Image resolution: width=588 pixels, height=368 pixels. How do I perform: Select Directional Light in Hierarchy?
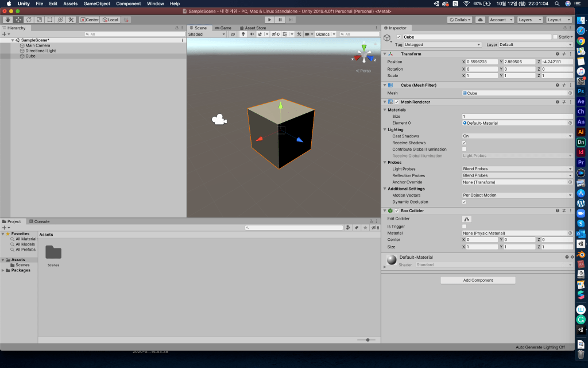[x=40, y=51]
